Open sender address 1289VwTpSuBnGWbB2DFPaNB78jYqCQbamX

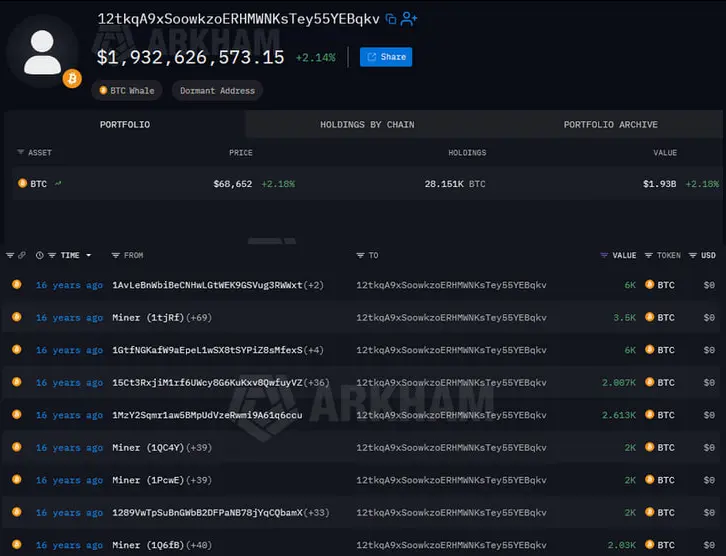(x=207, y=512)
